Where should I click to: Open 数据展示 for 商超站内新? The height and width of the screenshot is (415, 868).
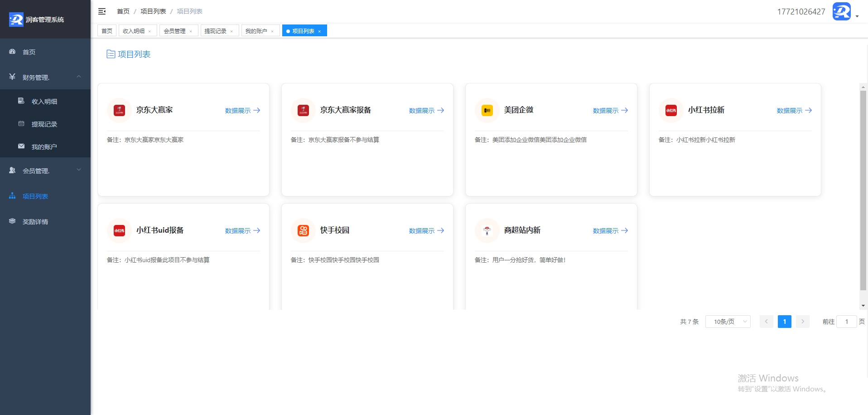[x=610, y=230]
